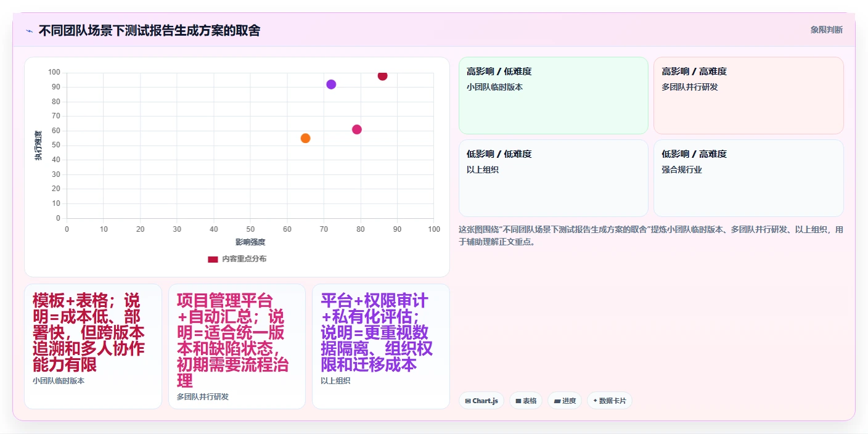
Task: Click the 小团队临时版本 text in the green quadrant card
Action: click(x=495, y=87)
